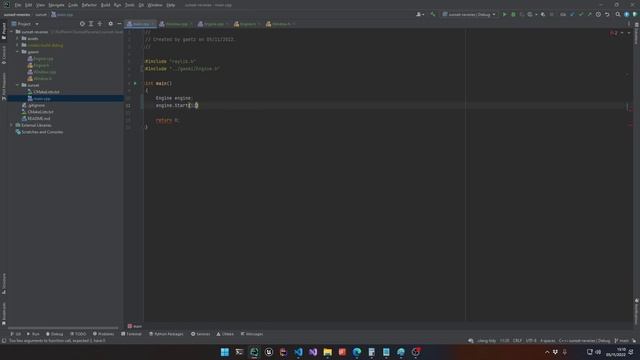Open the Services tool window

point(200,334)
